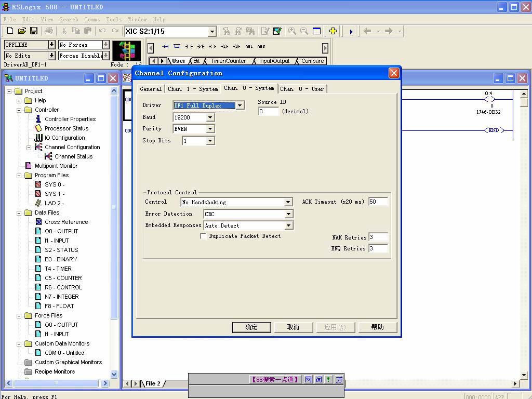Click the Zoom Out magnifier icon
The image size is (532, 399).
(x=304, y=31)
